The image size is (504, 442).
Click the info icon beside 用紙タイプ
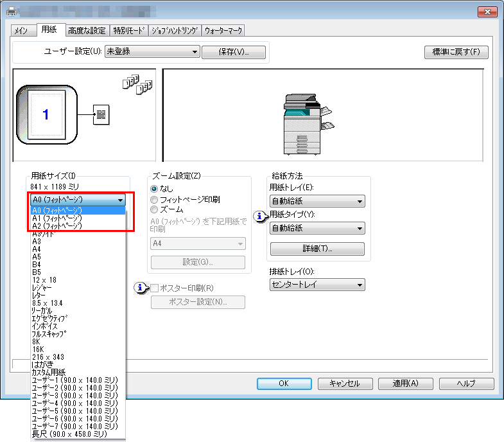pos(261,217)
